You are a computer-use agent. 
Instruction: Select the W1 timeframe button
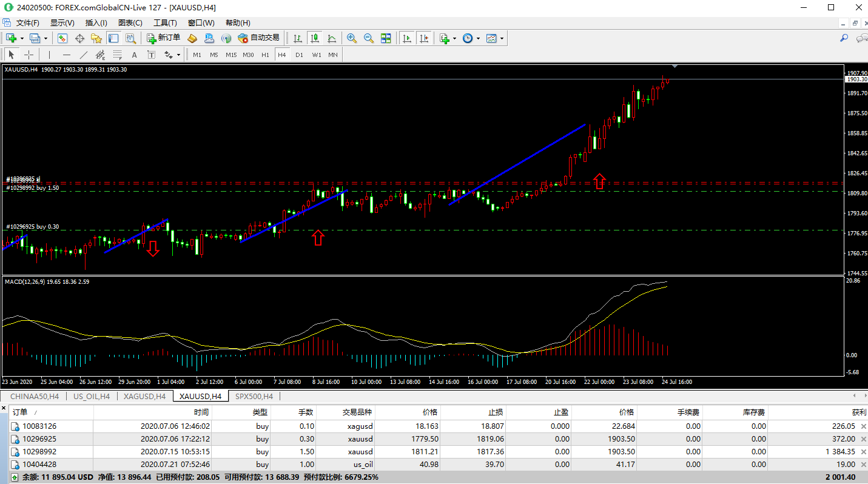pos(317,55)
